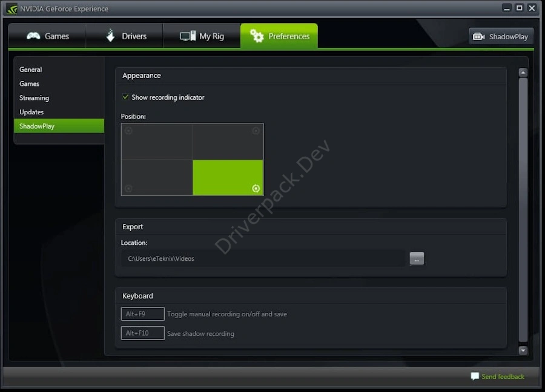Viewport: 545px width, 392px height.
Task: Click 'Toggle manual recording on/off and save' label
Action: (227, 314)
